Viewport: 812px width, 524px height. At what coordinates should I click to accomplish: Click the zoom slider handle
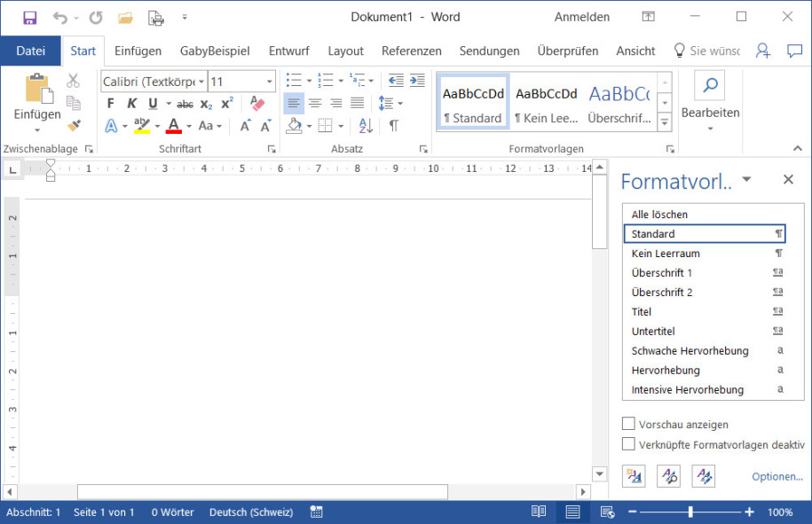[690, 512]
